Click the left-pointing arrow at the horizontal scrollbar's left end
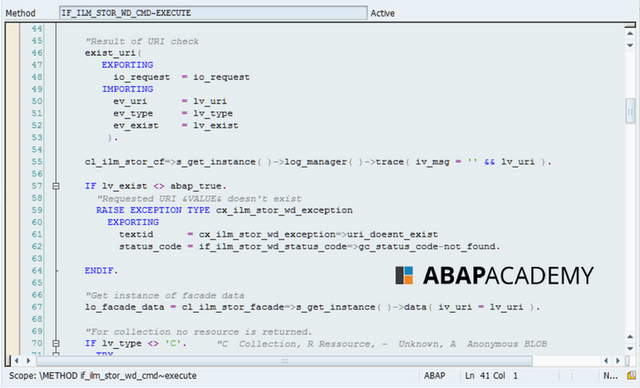Screen dimensions: 640x388 17,361
